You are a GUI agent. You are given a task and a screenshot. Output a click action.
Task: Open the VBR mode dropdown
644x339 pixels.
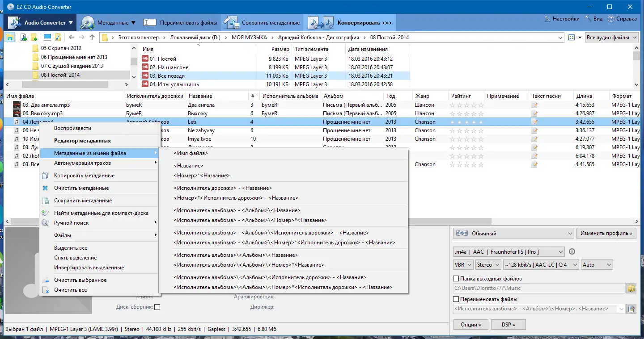point(463,265)
